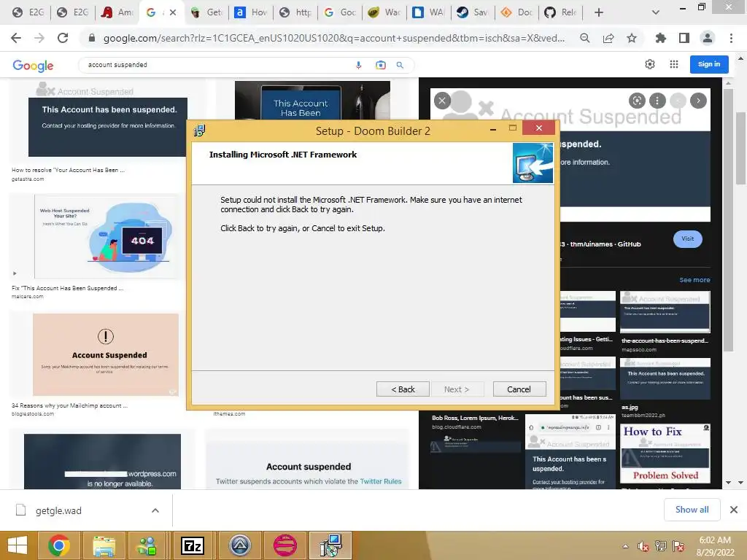Open preview panel three-dot options
747x560 pixels.
(657, 101)
